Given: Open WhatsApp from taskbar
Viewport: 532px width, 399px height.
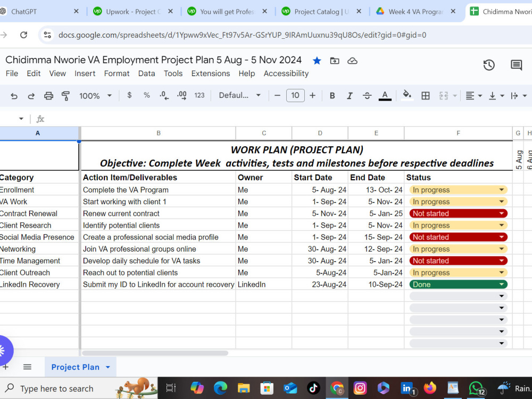Looking at the screenshot, I should [476, 388].
